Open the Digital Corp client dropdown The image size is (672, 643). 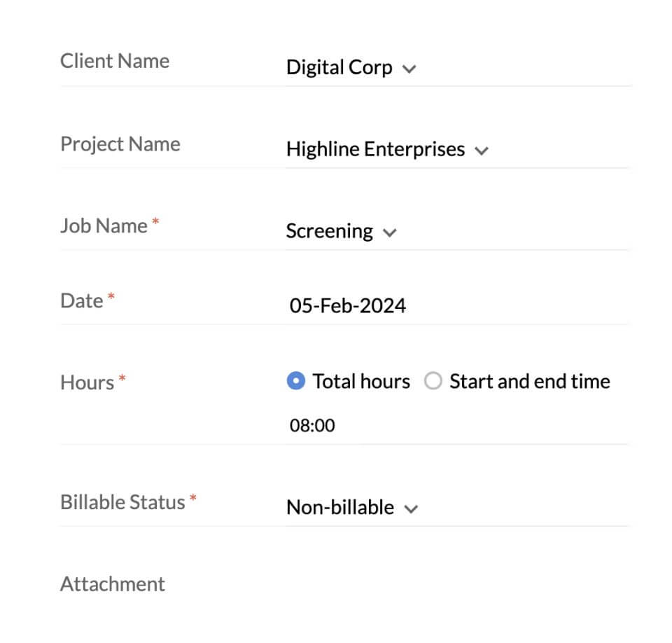[x=339, y=68]
